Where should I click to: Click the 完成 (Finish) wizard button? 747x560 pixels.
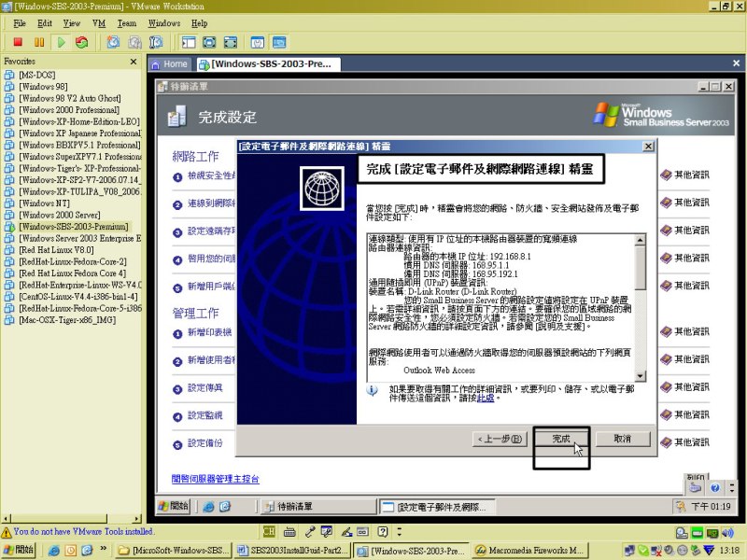point(561,439)
